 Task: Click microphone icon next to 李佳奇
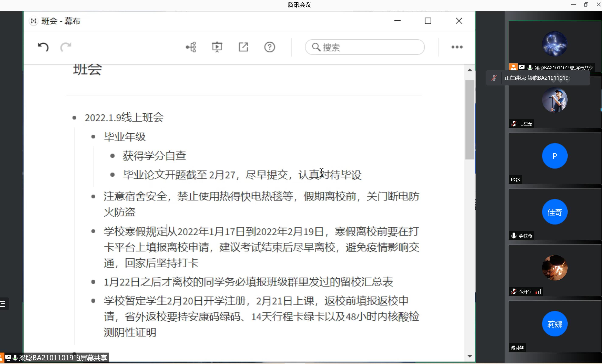(x=514, y=236)
